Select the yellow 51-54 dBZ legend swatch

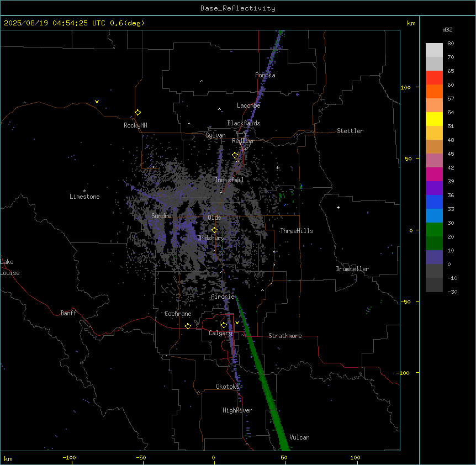point(434,119)
